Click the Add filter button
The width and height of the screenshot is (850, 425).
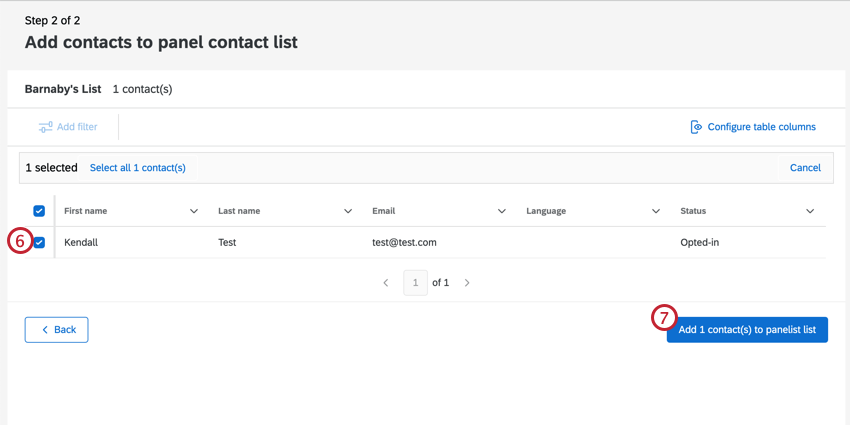pyautogui.click(x=68, y=127)
